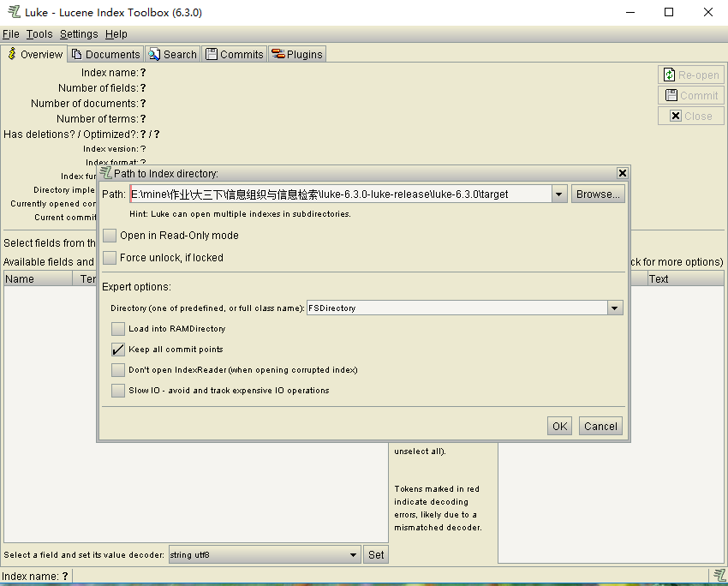Viewport: 728px width, 586px height.
Task: Enable Open in Read-Only mode checkbox
Action: tap(110, 236)
